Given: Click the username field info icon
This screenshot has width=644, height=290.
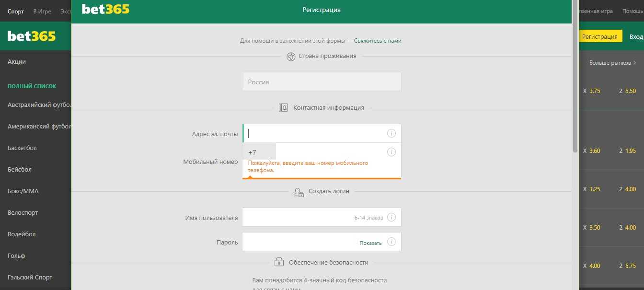Looking at the screenshot, I should coord(391,217).
